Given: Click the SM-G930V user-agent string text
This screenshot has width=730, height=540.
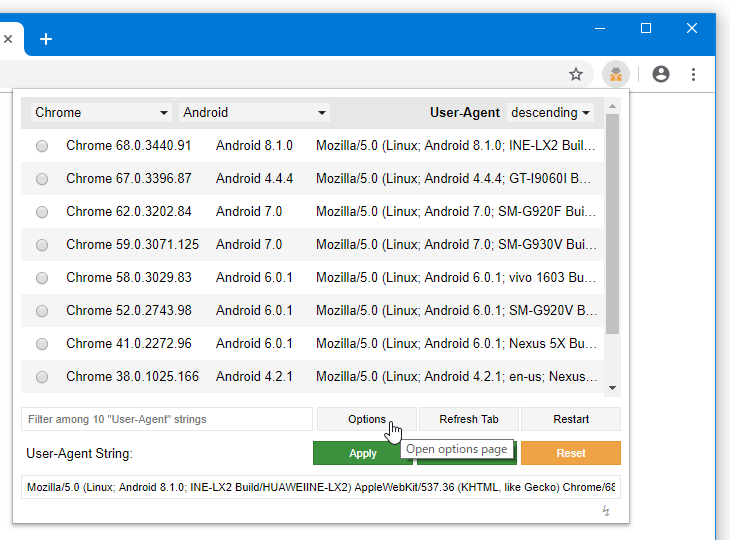Looking at the screenshot, I should [456, 244].
